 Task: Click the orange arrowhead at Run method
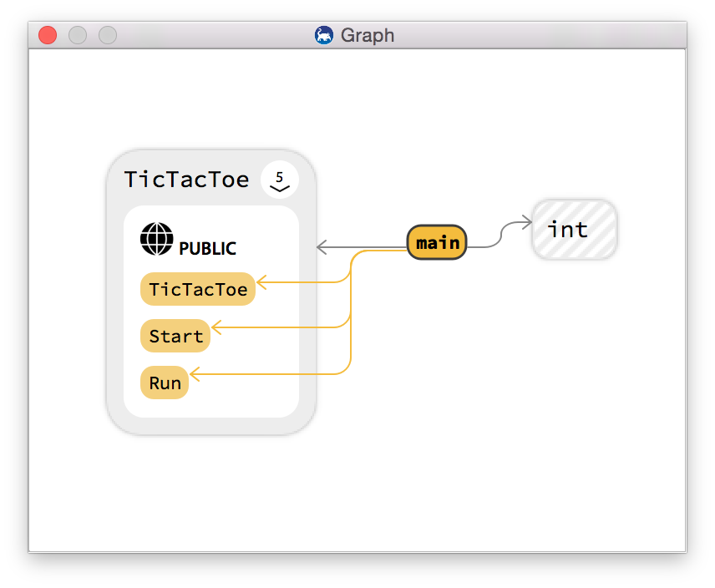195,374
